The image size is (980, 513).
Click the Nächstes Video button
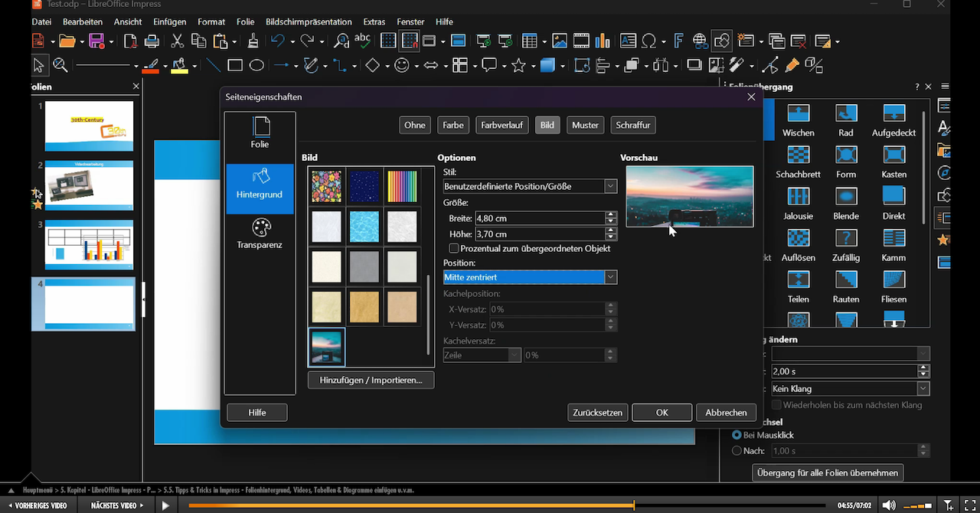click(117, 505)
